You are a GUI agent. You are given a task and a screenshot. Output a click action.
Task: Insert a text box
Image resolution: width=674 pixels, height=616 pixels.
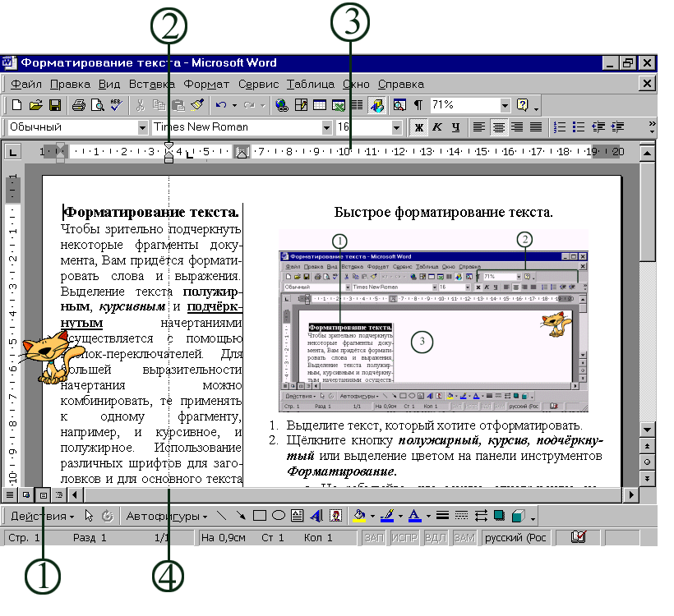coord(297,516)
